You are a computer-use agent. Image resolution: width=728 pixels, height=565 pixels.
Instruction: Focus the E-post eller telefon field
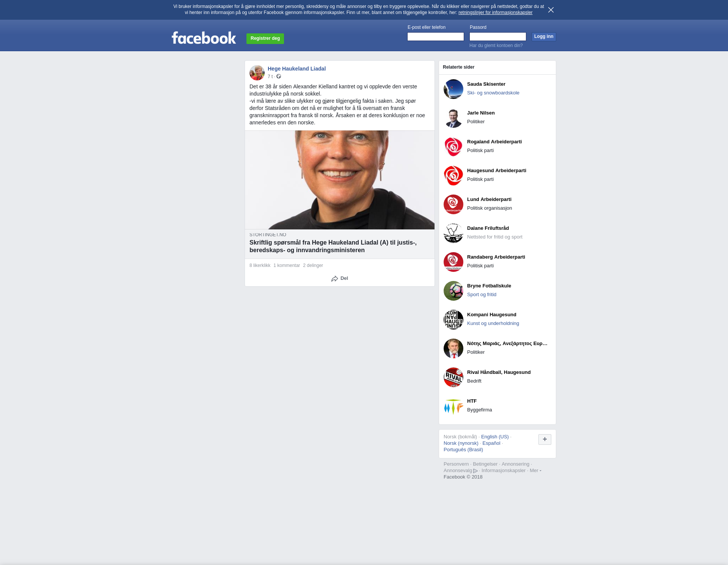(x=436, y=36)
